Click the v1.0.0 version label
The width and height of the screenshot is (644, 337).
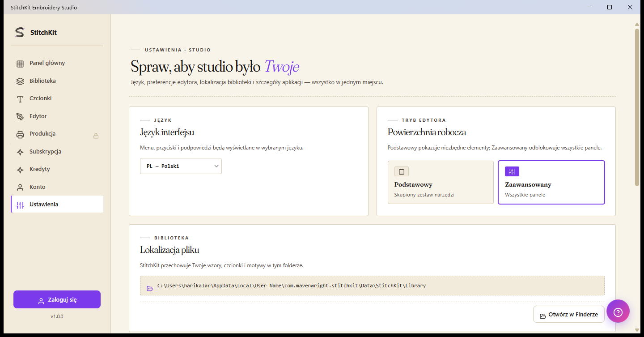tap(57, 316)
